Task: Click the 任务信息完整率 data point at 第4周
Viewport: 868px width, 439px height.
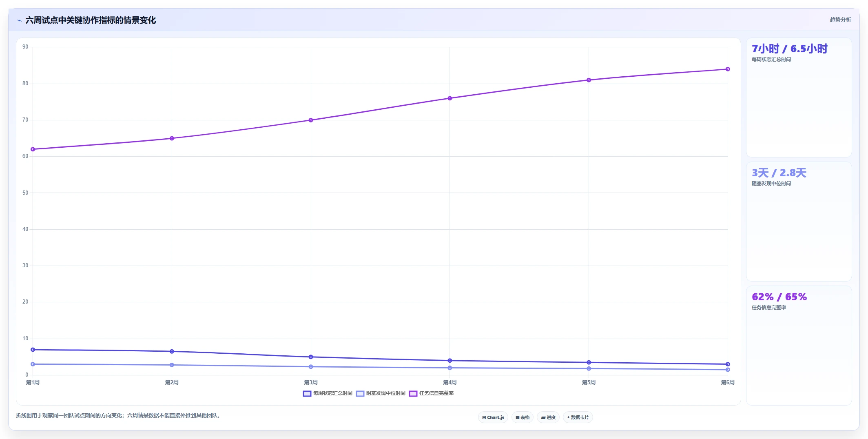Action: pyautogui.click(x=450, y=98)
